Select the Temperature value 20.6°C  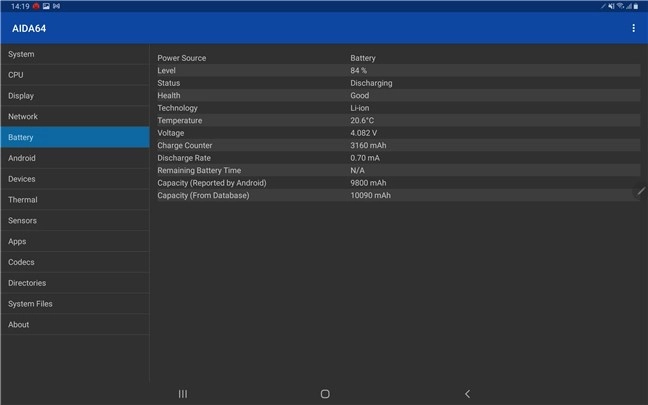click(362, 120)
